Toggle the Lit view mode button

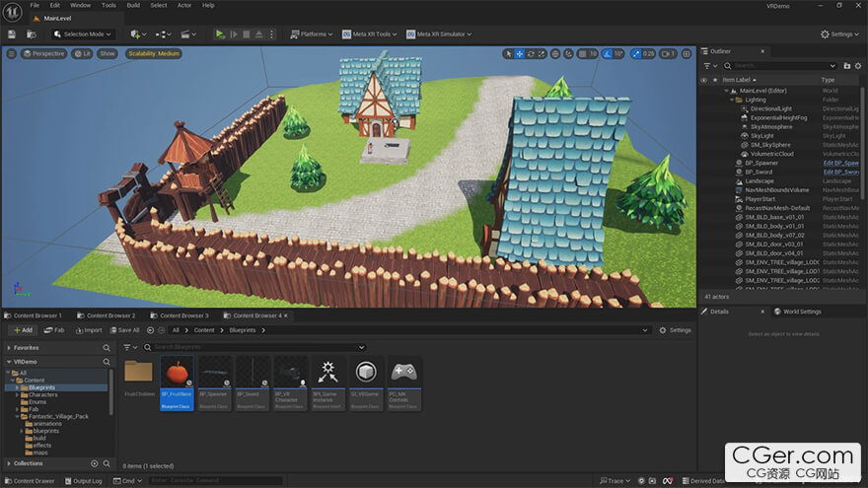[x=83, y=53]
